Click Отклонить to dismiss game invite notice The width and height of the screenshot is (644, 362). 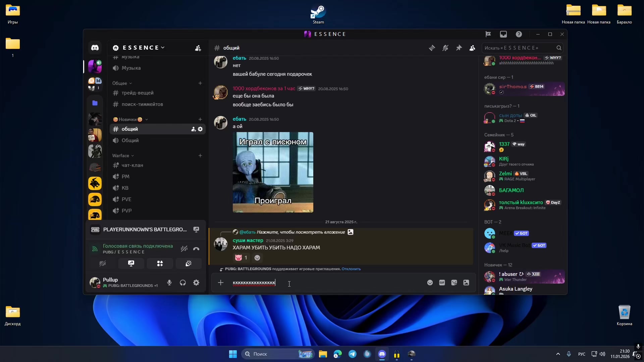pos(351,269)
